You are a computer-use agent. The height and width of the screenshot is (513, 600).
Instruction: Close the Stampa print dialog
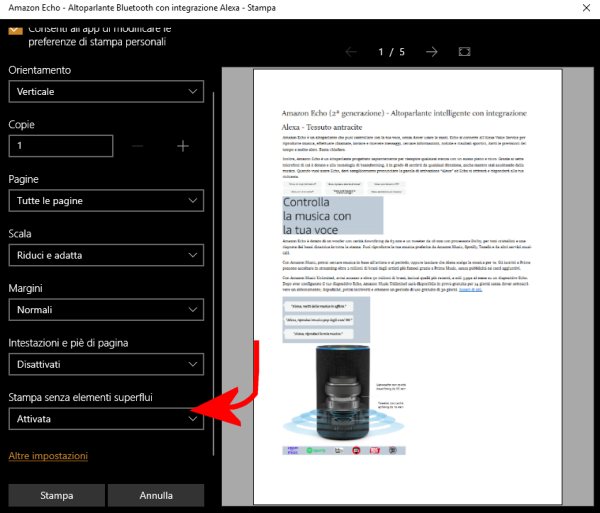[x=586, y=8]
